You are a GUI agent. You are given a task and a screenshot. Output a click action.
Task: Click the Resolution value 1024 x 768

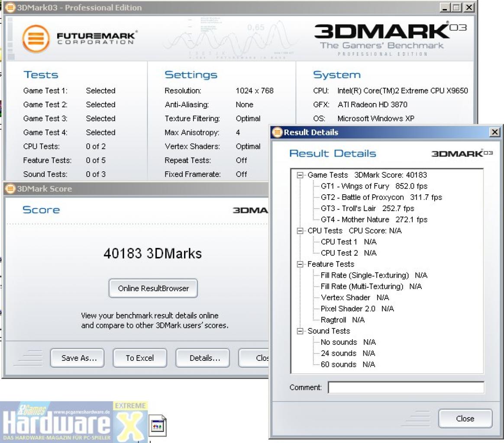tap(255, 90)
